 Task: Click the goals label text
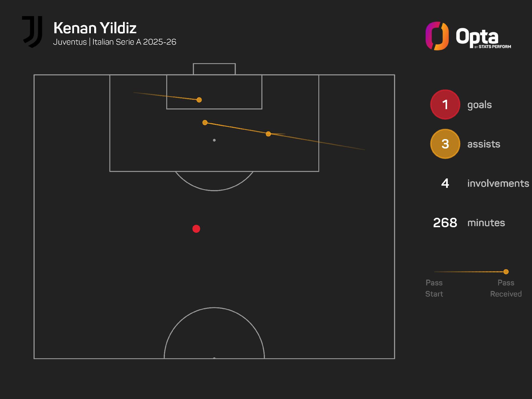click(480, 105)
